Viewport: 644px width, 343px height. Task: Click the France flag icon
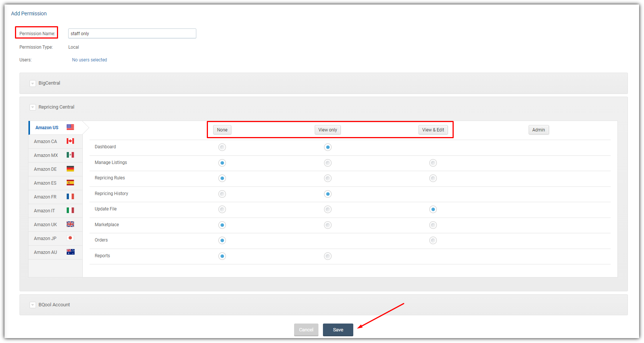pos(70,197)
